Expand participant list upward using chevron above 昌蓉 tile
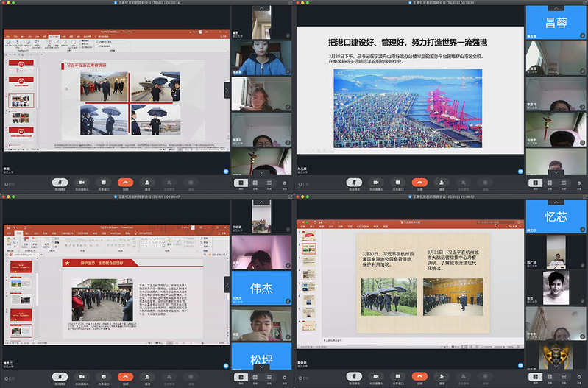The width and height of the screenshot is (588, 388). [557, 9]
